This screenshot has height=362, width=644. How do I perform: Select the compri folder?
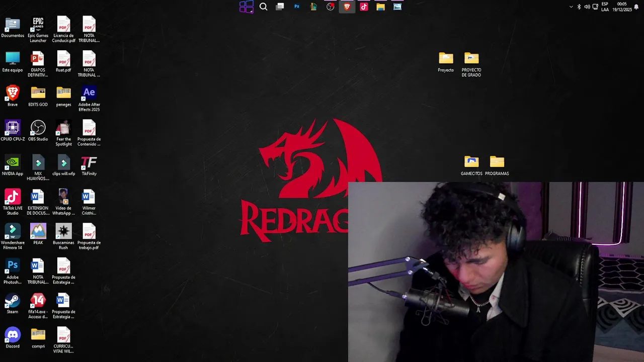click(x=38, y=338)
